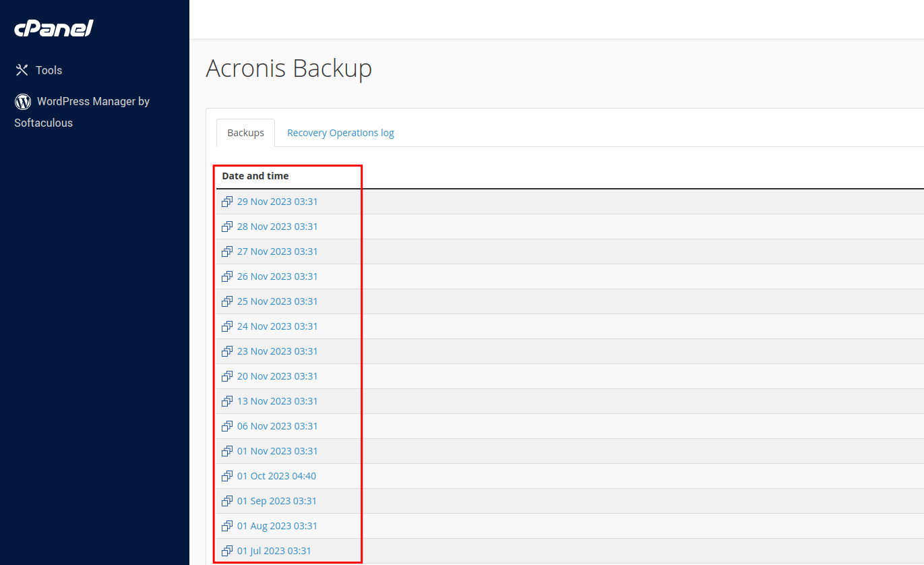The image size is (924, 565).
Task: Click the WordPress logo icon in sidebar
Action: [23, 102]
